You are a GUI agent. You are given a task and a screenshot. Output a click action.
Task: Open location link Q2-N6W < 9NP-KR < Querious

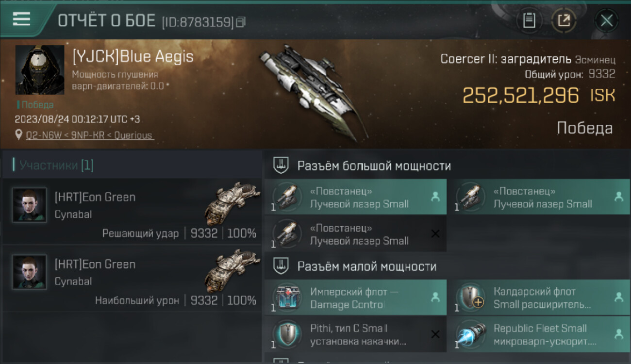coord(90,135)
